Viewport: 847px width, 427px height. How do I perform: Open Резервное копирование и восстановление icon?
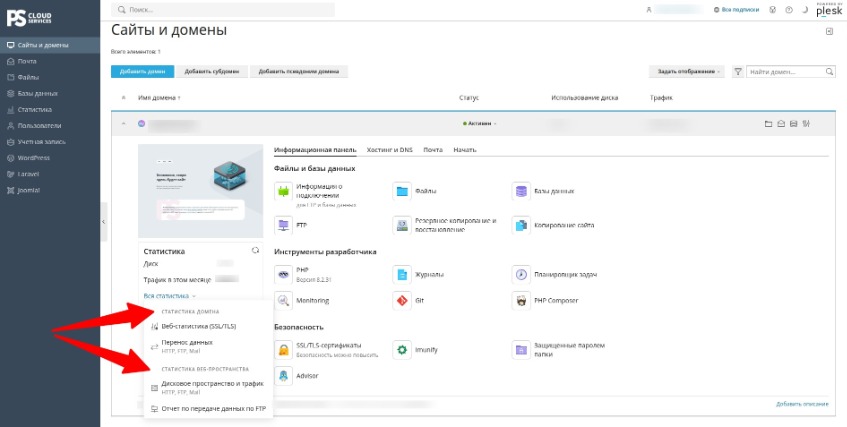[402, 225]
